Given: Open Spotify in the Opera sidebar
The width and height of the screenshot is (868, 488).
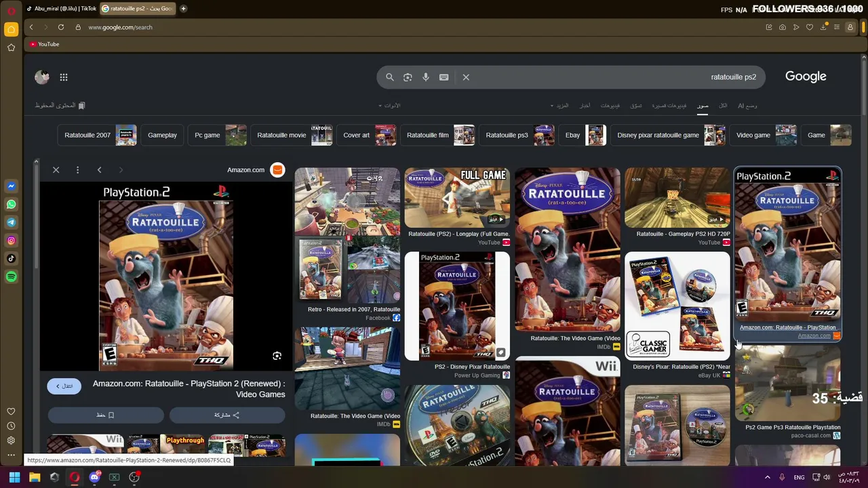Looking at the screenshot, I should click(12, 277).
